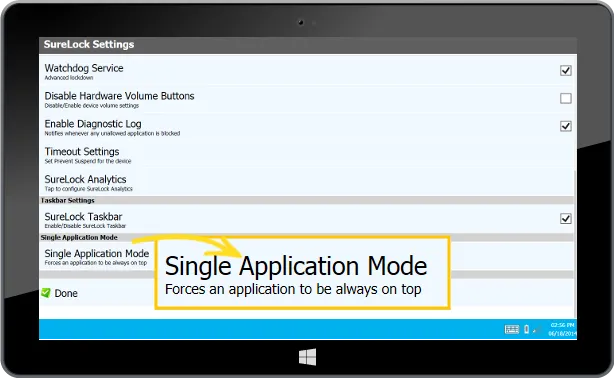
Task: Click the green checkmark icon beside Done
Action: point(46,293)
